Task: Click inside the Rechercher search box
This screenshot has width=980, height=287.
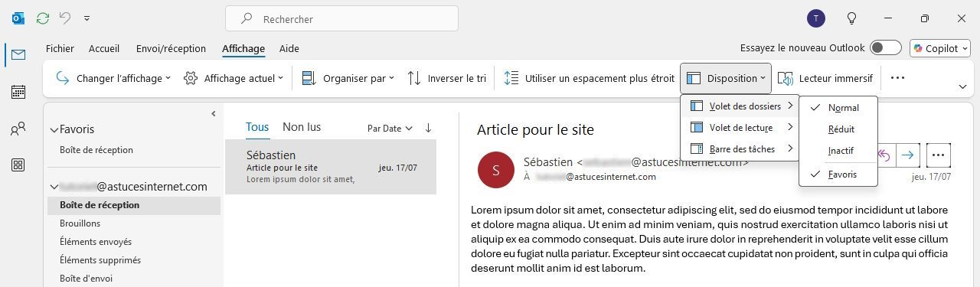Action: pyautogui.click(x=341, y=19)
